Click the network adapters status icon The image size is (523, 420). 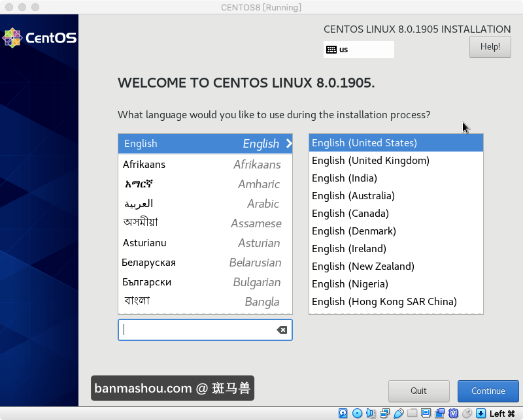point(384,413)
